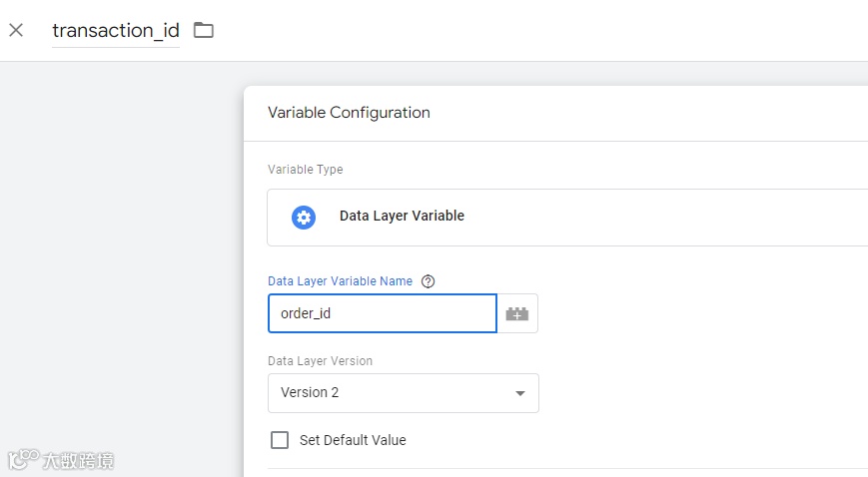This screenshot has width=868, height=477.
Task: Click the Variable Type label
Action: 305,170
